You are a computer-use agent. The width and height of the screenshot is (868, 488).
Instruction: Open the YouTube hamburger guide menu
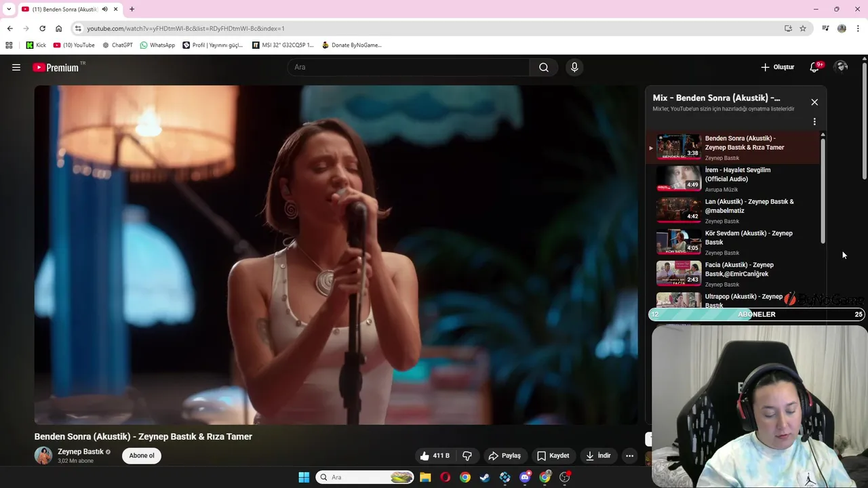[x=16, y=67]
